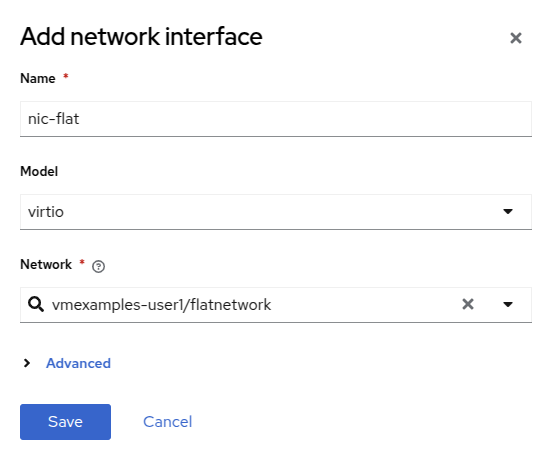Select the nic-flat text in Name box
This screenshot has height=463, width=552.
(x=54, y=119)
